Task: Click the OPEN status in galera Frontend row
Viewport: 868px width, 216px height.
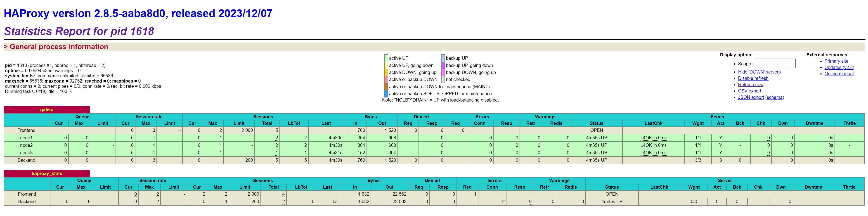Action: tap(596, 131)
